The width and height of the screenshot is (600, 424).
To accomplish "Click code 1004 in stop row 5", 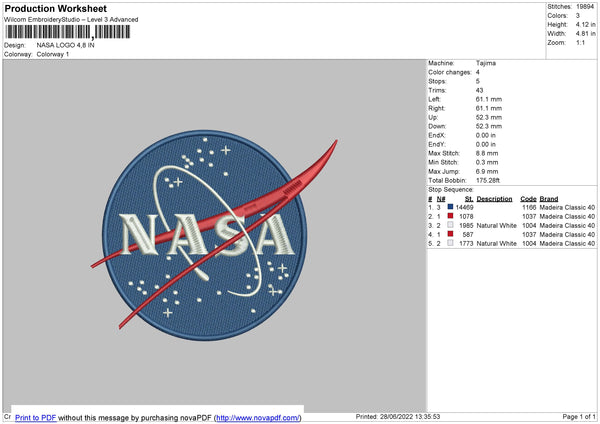I will tap(529, 243).
